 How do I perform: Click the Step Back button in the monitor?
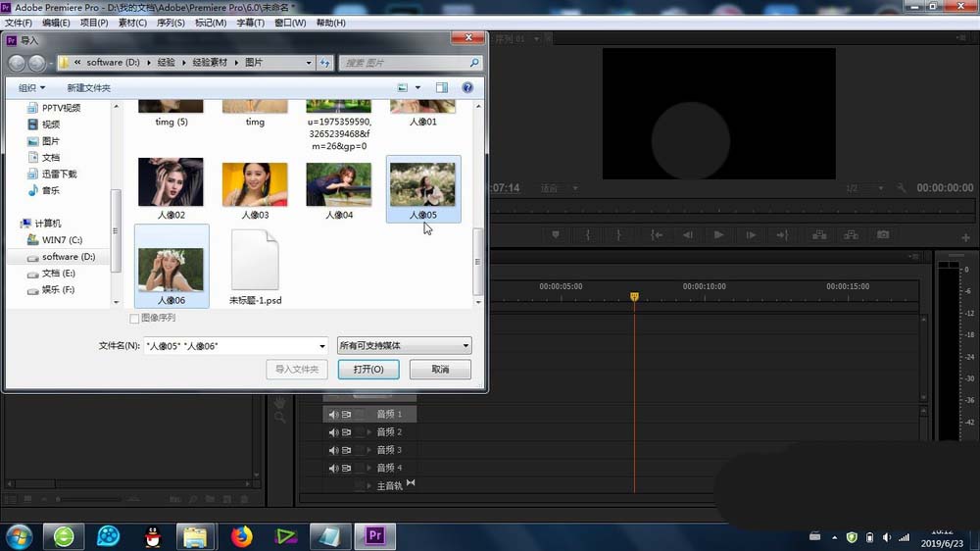click(688, 235)
